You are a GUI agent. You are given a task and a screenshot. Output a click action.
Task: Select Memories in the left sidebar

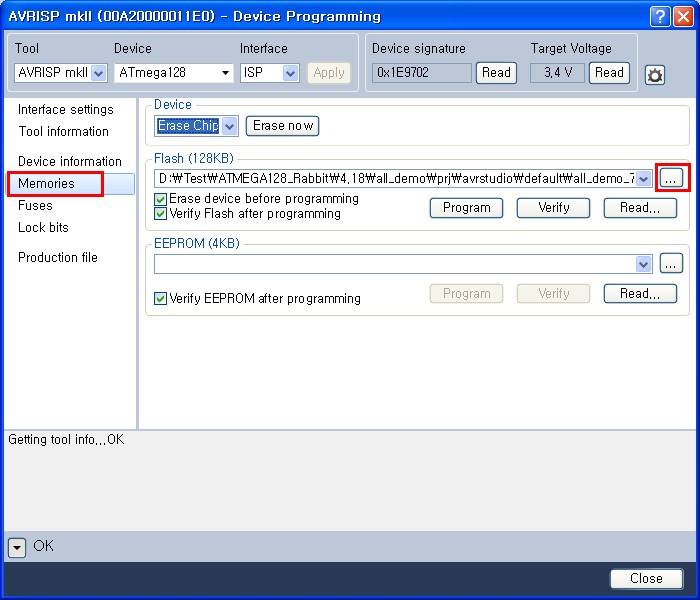[46, 184]
